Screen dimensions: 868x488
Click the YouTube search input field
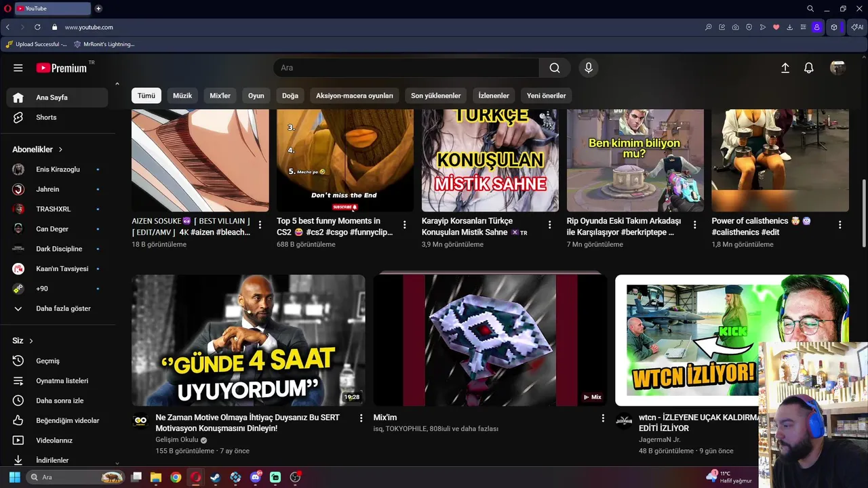click(x=406, y=68)
